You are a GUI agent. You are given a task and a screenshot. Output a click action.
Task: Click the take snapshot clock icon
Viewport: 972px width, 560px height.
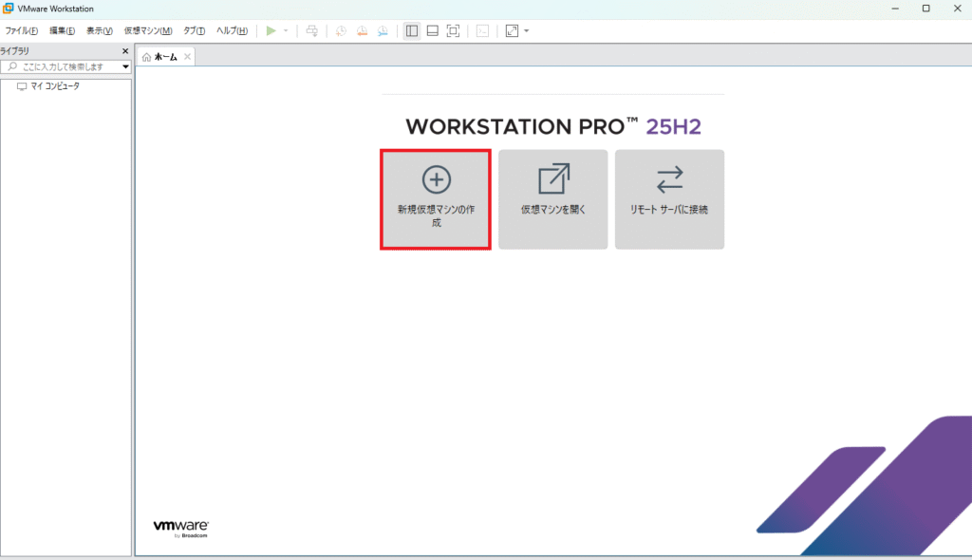pyautogui.click(x=341, y=30)
